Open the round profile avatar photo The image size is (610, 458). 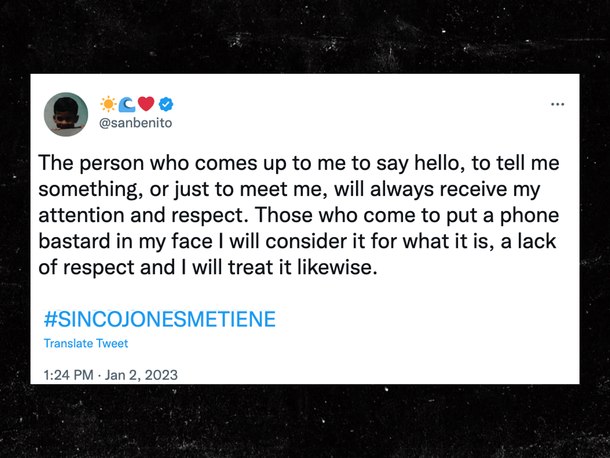[66, 114]
